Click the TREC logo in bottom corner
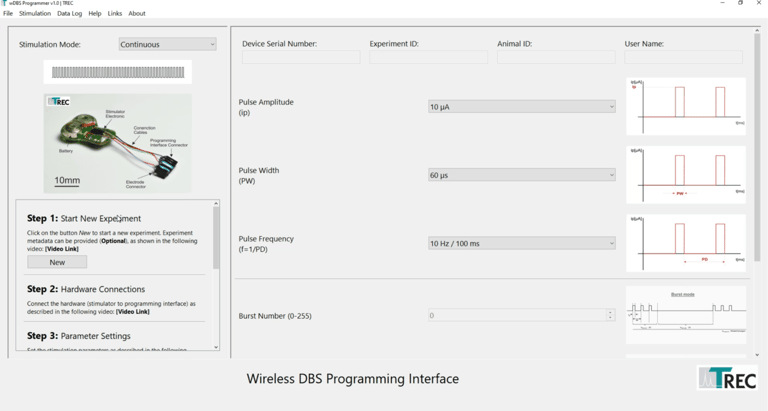 tap(727, 378)
